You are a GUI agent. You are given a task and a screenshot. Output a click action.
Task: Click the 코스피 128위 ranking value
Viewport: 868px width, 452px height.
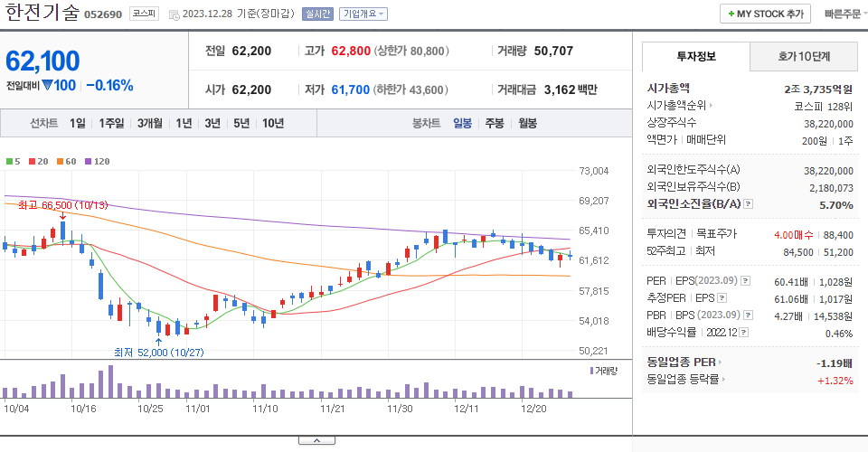[823, 107]
